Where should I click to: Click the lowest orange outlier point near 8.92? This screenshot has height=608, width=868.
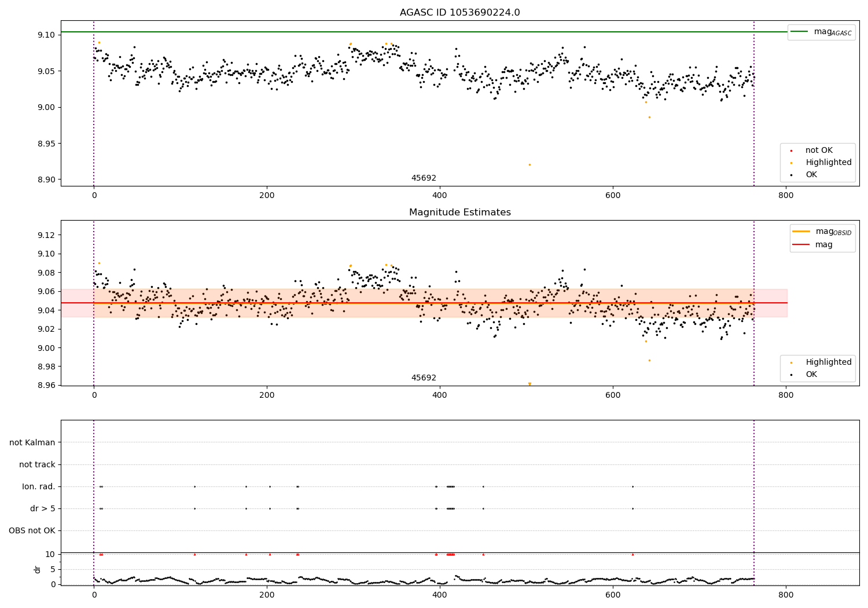pos(529,164)
